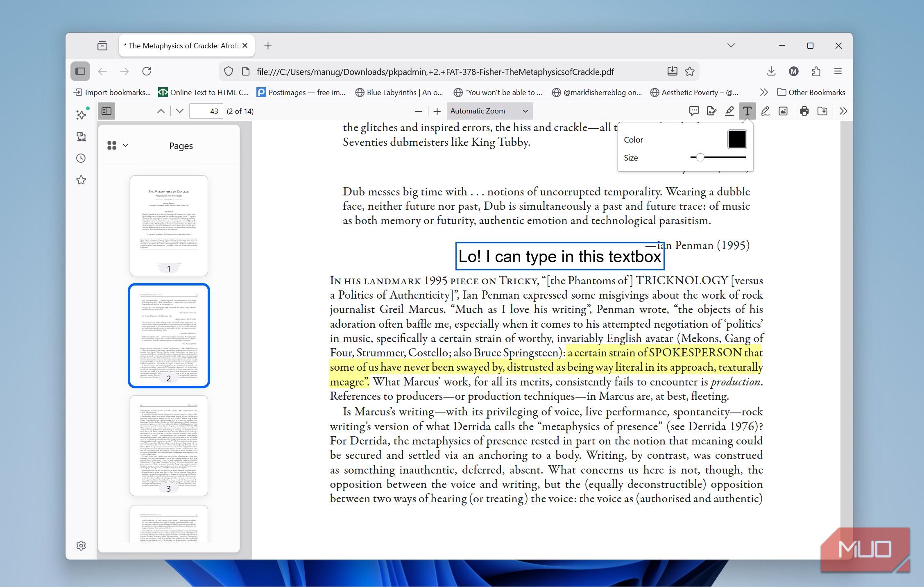Open the Extensions puzzle icon
The height and width of the screenshot is (587, 924).
click(x=816, y=71)
